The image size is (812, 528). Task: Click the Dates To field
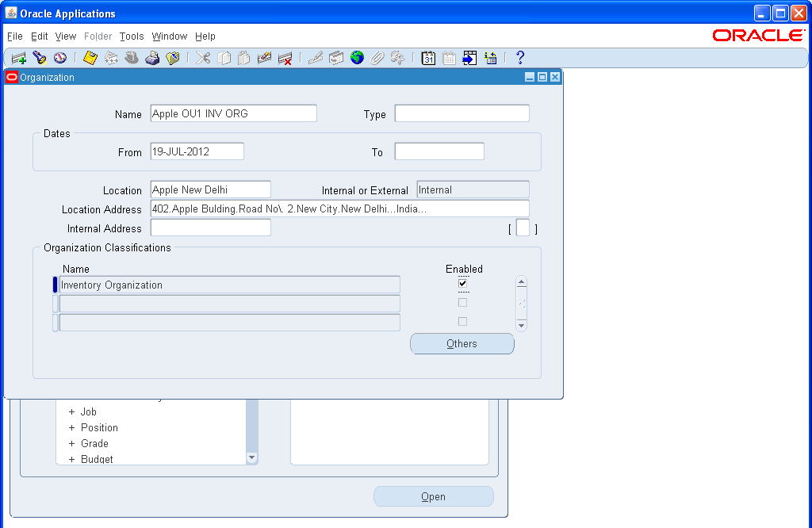(x=439, y=151)
